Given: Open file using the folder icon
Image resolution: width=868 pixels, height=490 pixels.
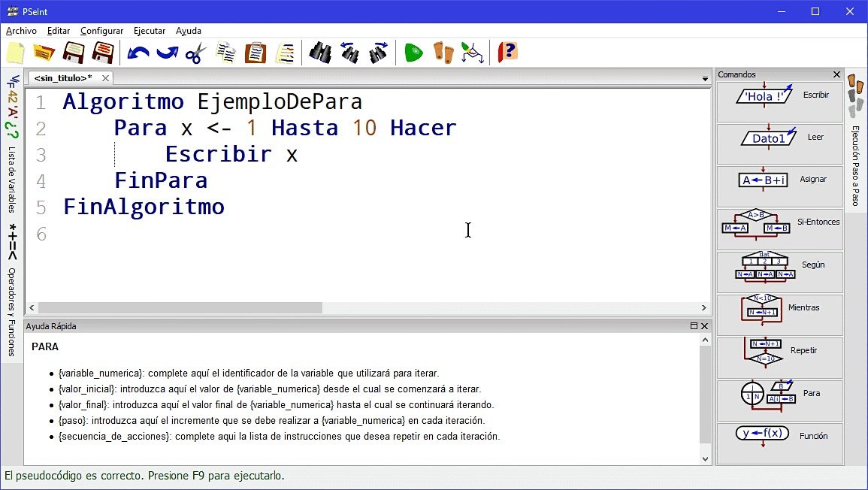Looking at the screenshot, I should pos(44,53).
